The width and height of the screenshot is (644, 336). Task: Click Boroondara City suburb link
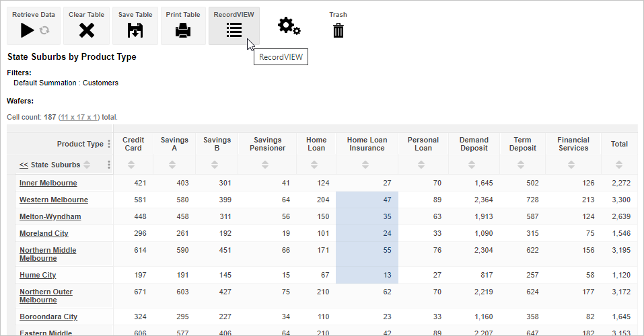(48, 317)
